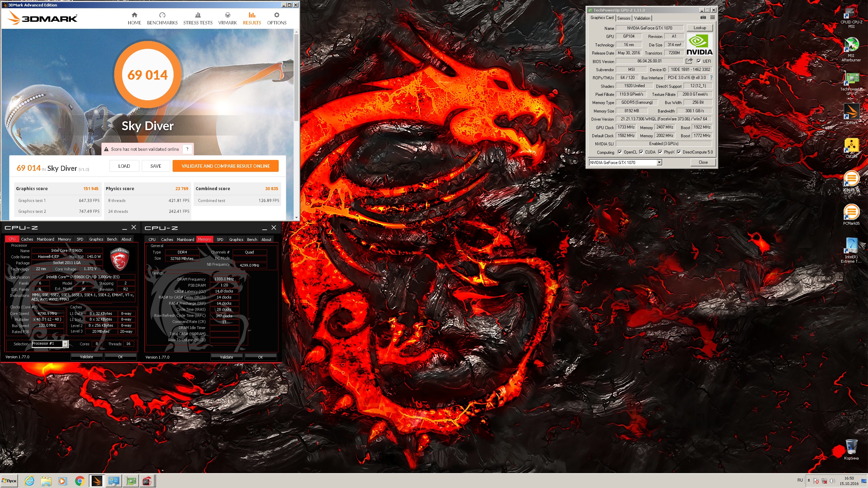Switch to GPU-Z via taskbar icon
Screen dimensions: 868x488
131,481
